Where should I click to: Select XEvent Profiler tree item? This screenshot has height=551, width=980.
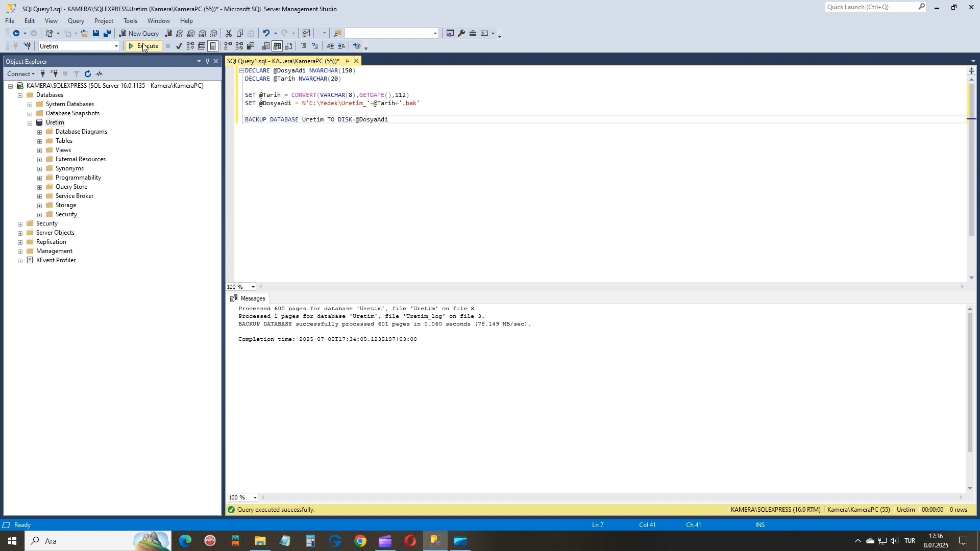[x=56, y=260]
